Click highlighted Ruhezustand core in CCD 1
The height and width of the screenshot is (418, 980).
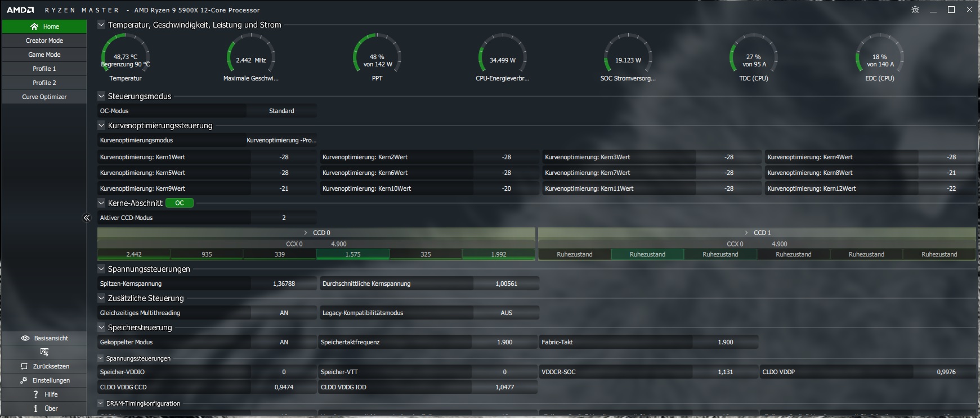click(x=647, y=254)
